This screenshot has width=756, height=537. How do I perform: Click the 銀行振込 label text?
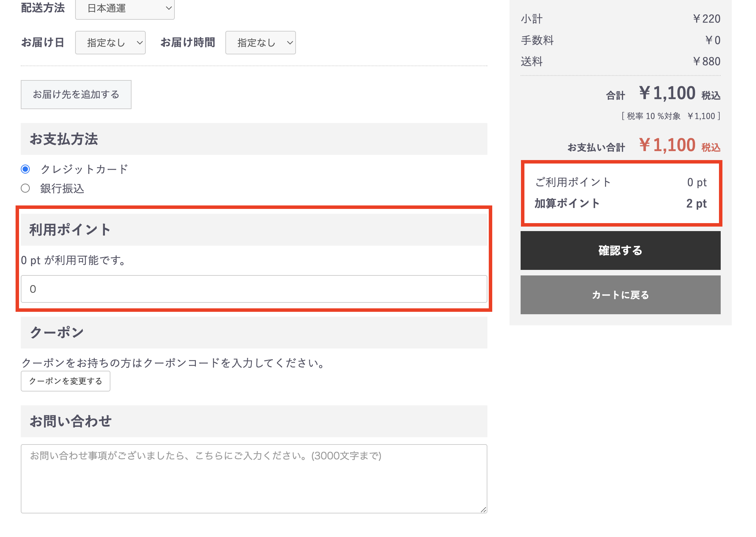(62, 188)
